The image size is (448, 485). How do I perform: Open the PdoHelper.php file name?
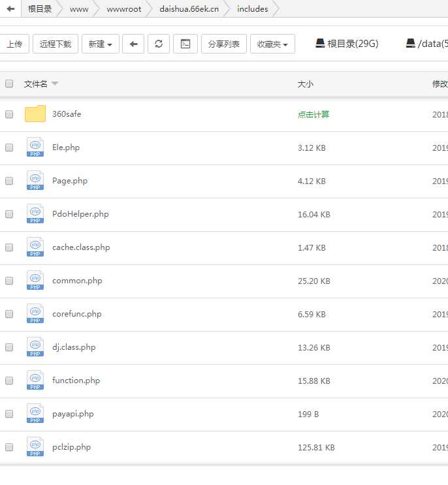(x=80, y=214)
